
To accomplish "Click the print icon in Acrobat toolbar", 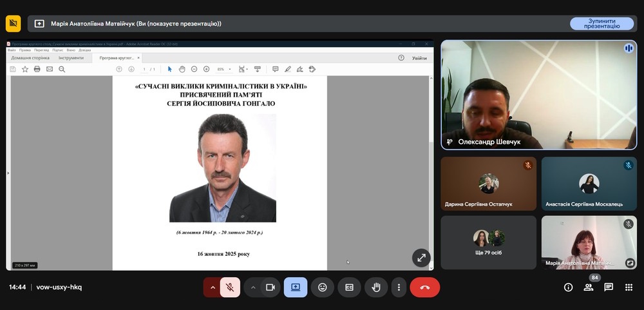I will point(37,69).
